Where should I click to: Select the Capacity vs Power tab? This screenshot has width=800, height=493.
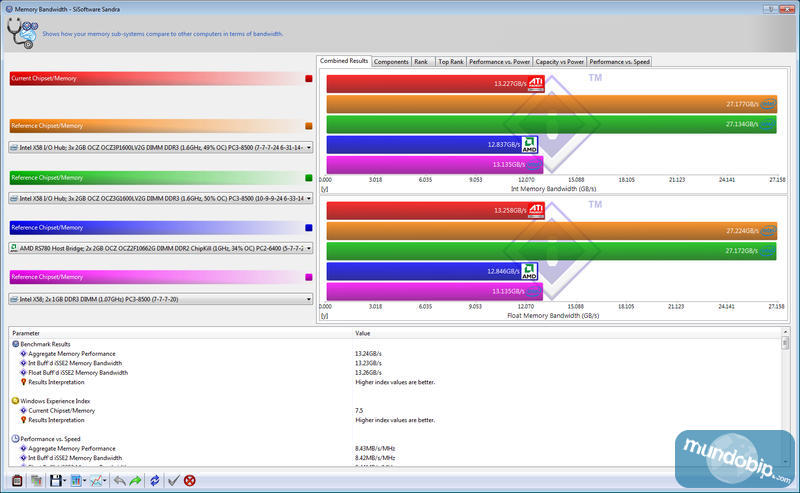click(x=559, y=62)
